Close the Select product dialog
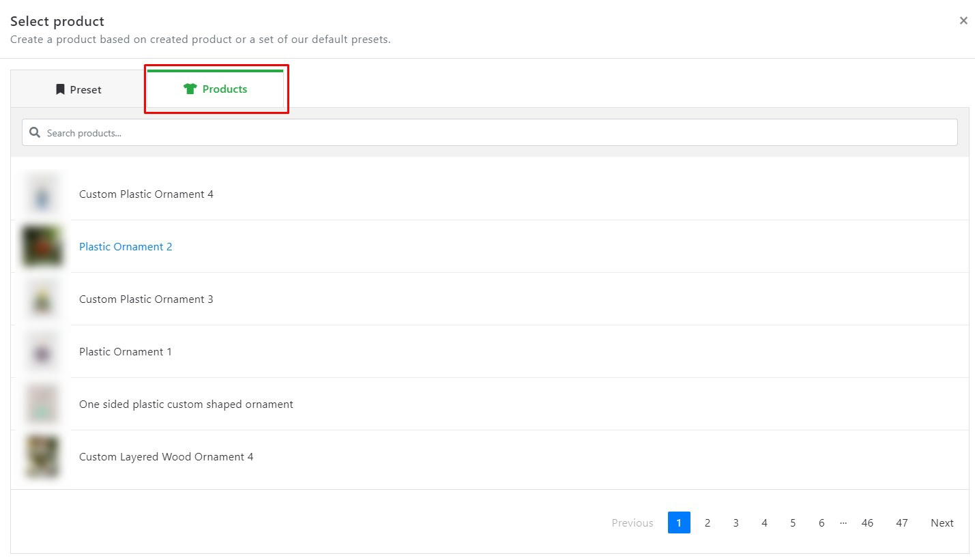The width and height of the screenshot is (975, 560). tap(963, 20)
